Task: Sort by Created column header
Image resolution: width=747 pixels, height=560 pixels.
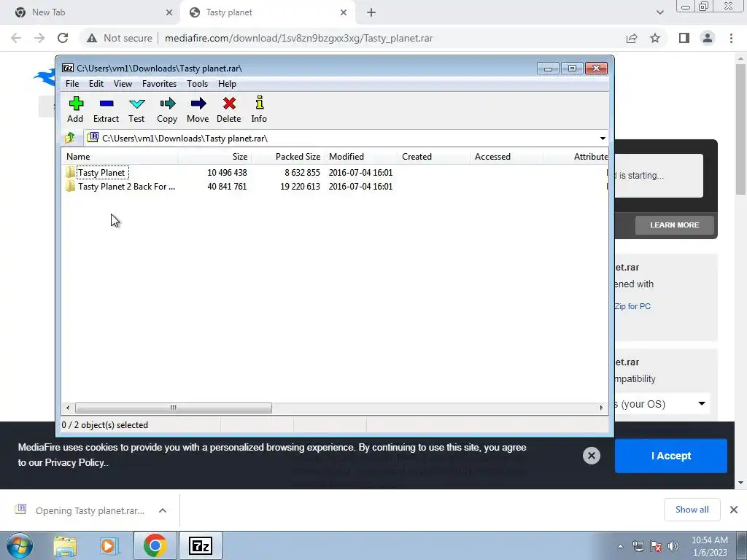Action: click(x=433, y=157)
